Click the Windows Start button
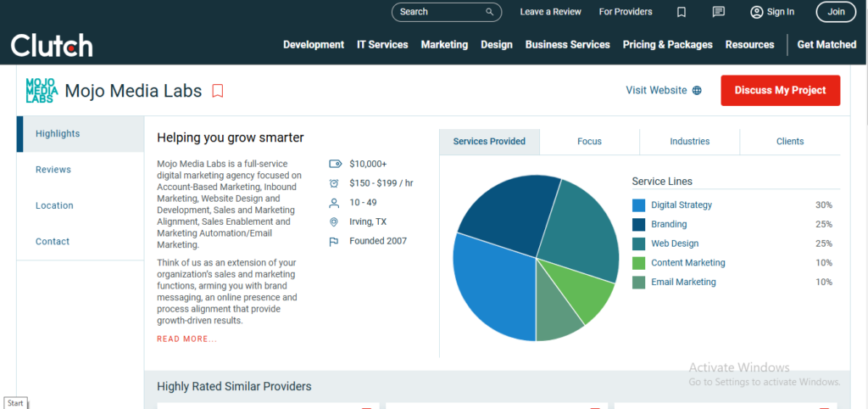 pos(15,403)
